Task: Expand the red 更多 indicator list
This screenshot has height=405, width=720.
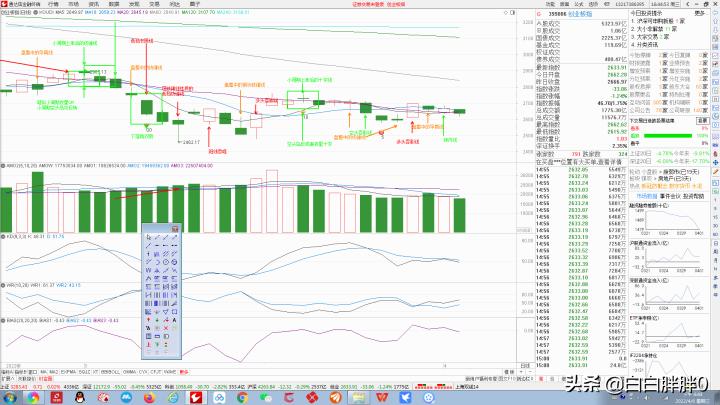Action: click(x=184, y=372)
